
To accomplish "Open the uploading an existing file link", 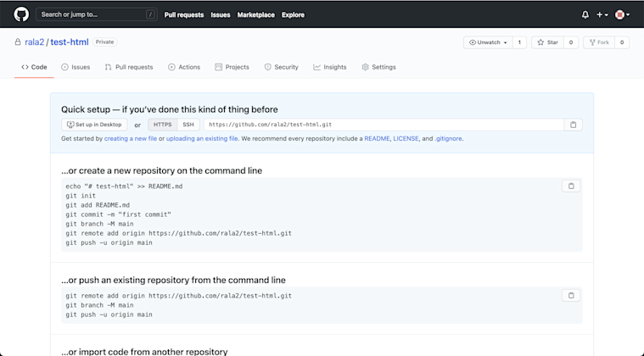I will tap(202, 139).
